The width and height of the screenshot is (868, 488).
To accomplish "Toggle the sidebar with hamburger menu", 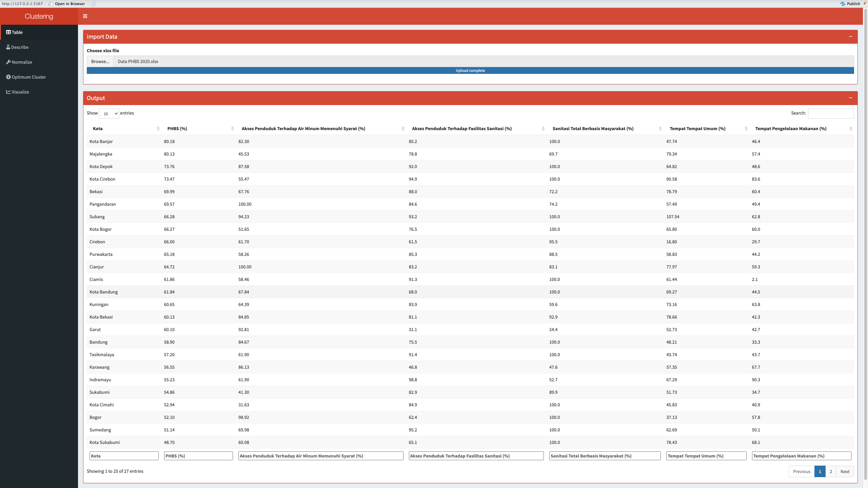I will [x=85, y=16].
